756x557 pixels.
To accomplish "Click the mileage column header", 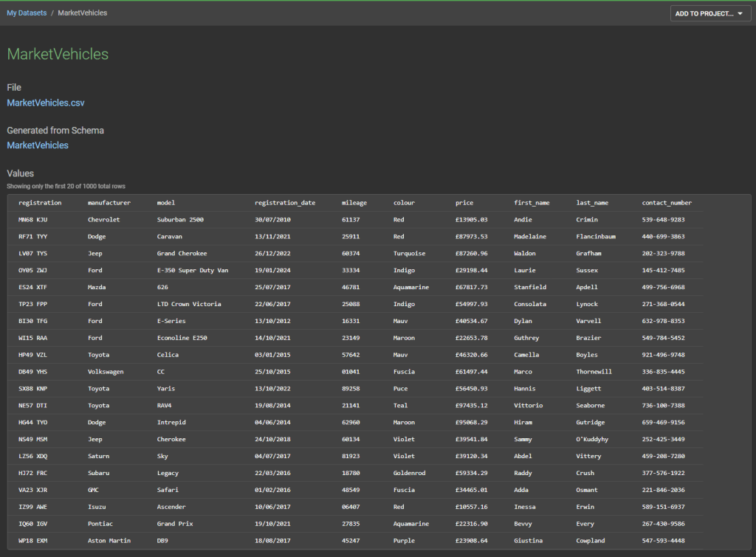I will (354, 203).
